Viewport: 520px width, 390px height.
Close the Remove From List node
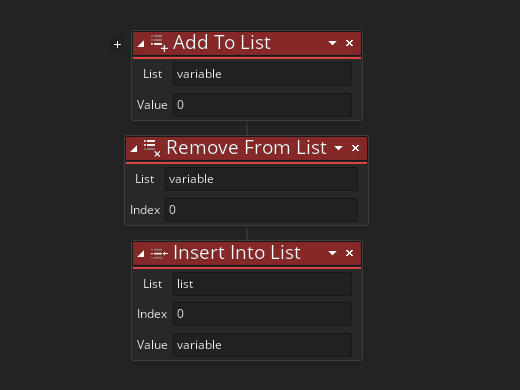point(355,148)
